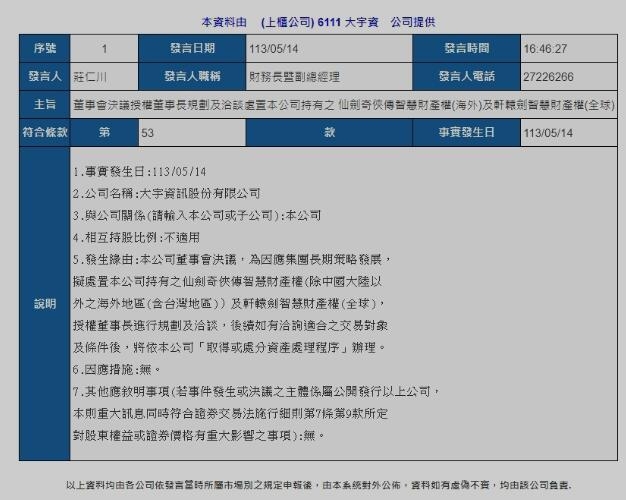The image size is (626, 500).
Task: Click line 6.因應措施:無
Action: [117, 369]
